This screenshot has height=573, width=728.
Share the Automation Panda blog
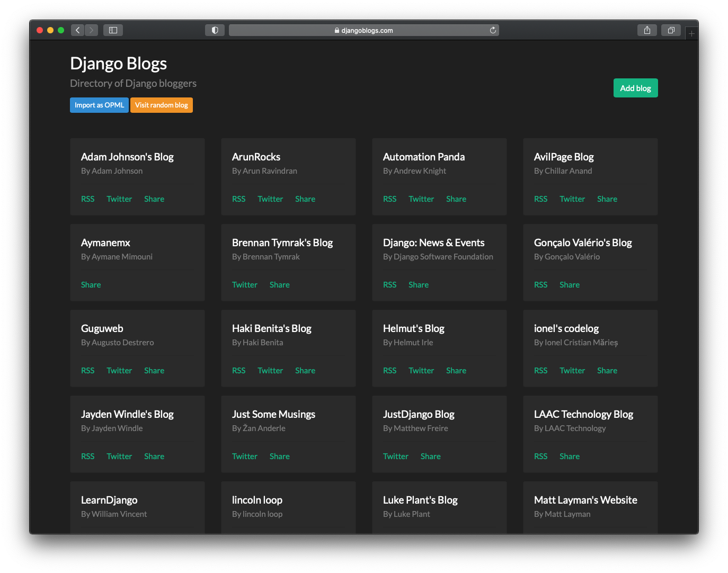coord(456,199)
